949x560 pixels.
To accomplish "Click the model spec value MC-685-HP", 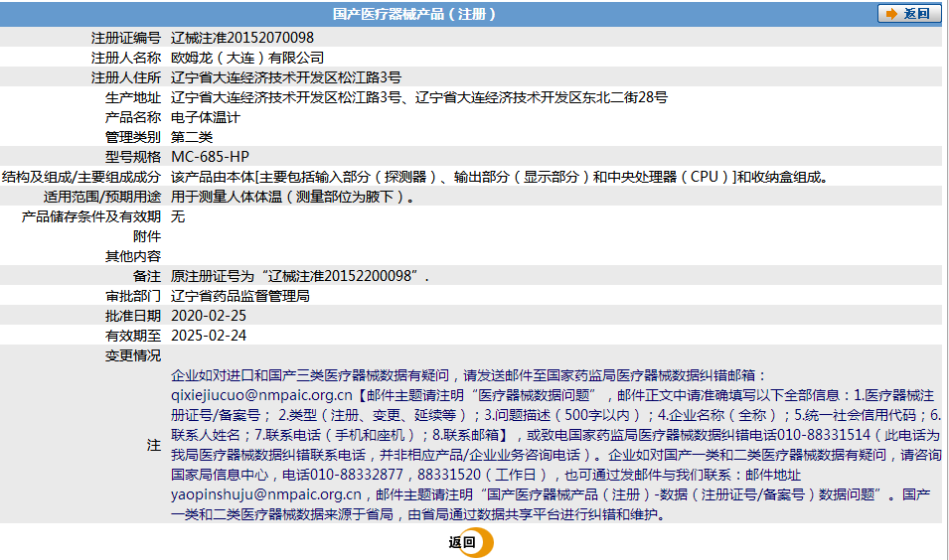I will [x=210, y=157].
